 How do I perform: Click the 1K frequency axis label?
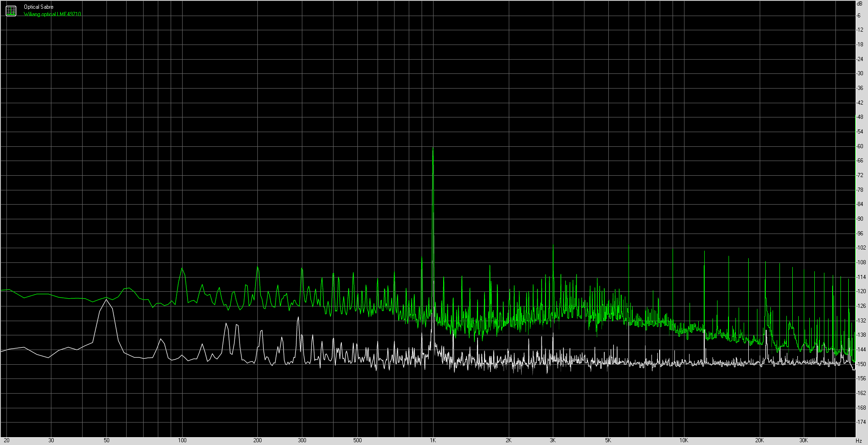pos(433,440)
